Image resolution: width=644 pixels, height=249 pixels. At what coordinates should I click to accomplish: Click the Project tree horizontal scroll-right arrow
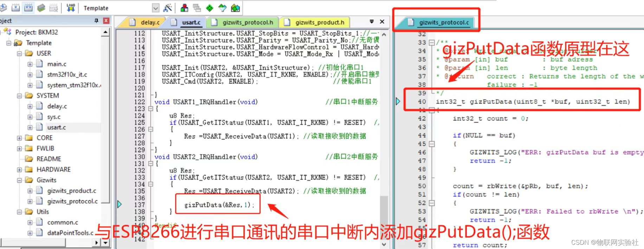tap(97, 242)
